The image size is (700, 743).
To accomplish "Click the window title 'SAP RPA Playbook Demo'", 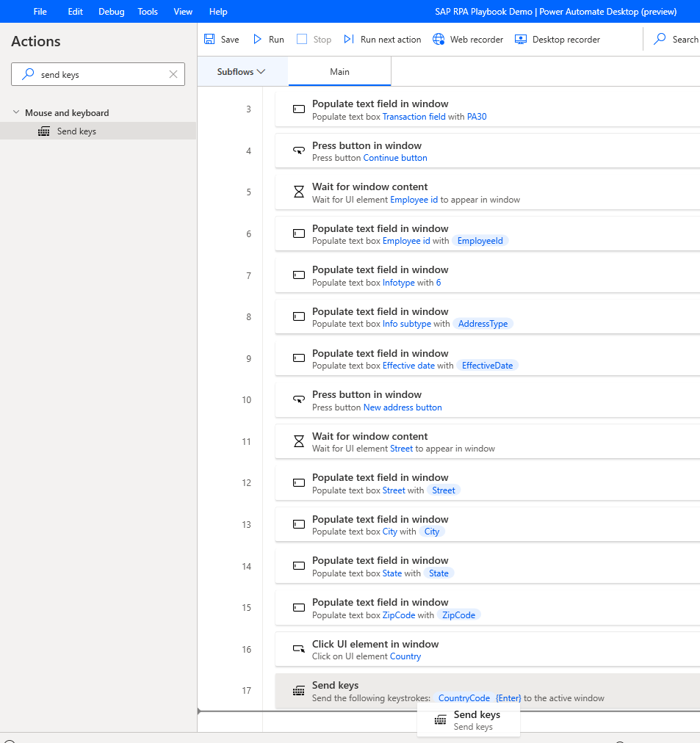I will point(484,11).
